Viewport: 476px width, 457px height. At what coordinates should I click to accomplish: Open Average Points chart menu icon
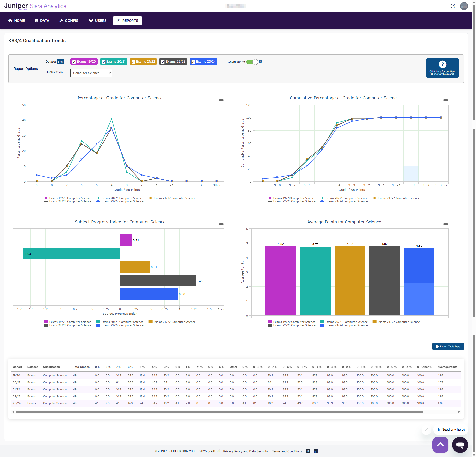pyautogui.click(x=445, y=223)
